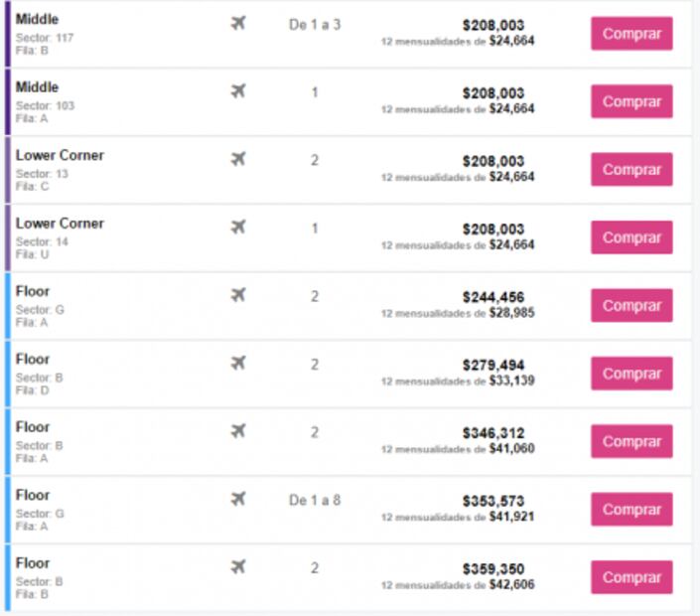
Task: Select the Lower Corner Sector 13 listing title
Action: [60, 156]
